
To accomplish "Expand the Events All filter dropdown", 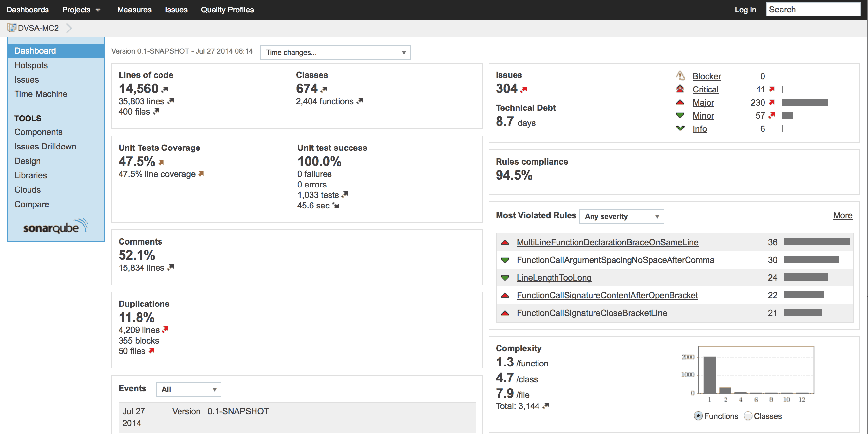I will click(188, 389).
